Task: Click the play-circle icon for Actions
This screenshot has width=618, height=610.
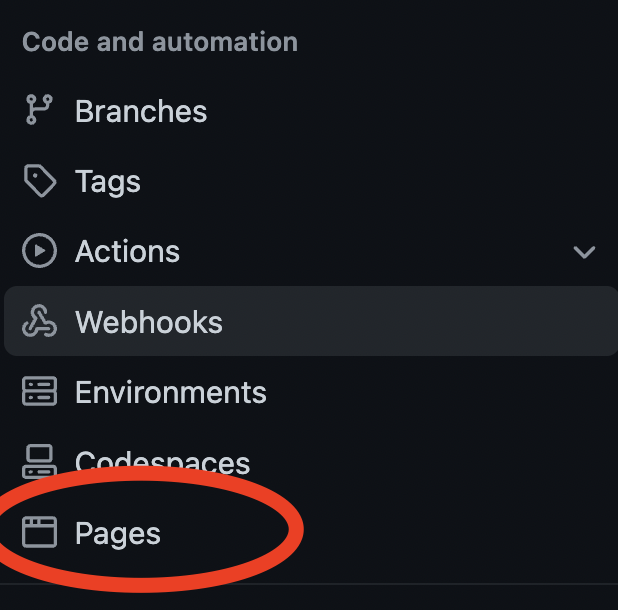Action: pos(39,251)
